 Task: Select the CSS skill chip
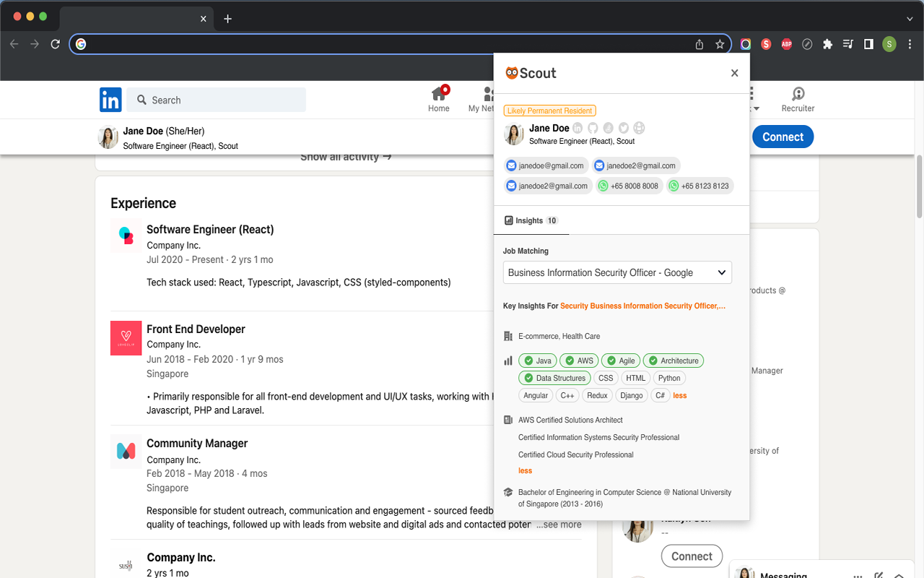click(x=606, y=378)
